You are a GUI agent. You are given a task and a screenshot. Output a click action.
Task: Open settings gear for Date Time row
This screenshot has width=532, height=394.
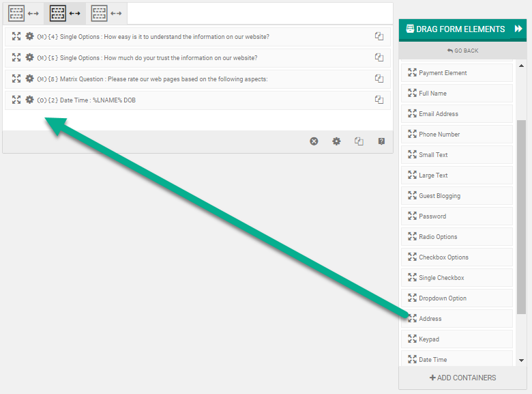coord(29,100)
